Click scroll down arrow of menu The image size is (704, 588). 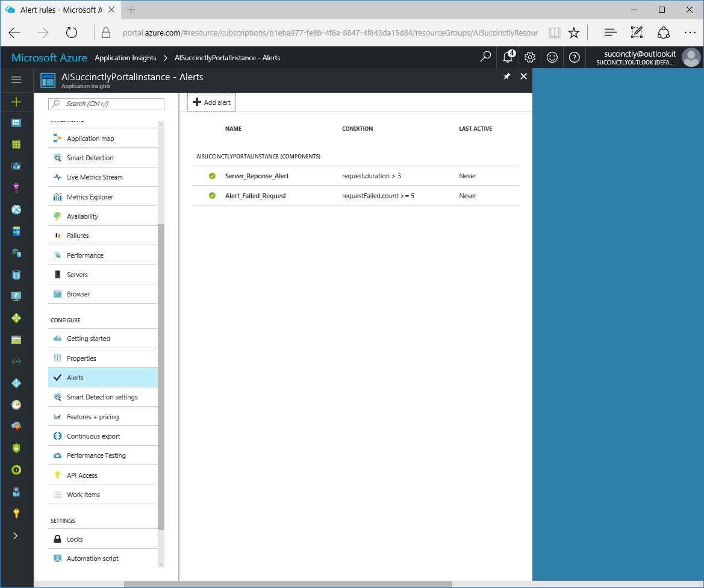point(161,564)
